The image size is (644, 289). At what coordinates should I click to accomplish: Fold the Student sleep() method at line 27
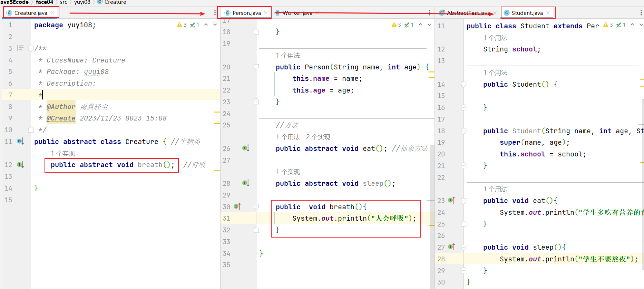click(464, 247)
